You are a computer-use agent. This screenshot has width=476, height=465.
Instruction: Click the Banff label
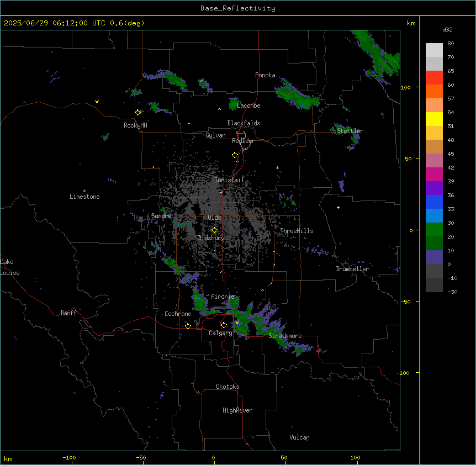click(68, 313)
